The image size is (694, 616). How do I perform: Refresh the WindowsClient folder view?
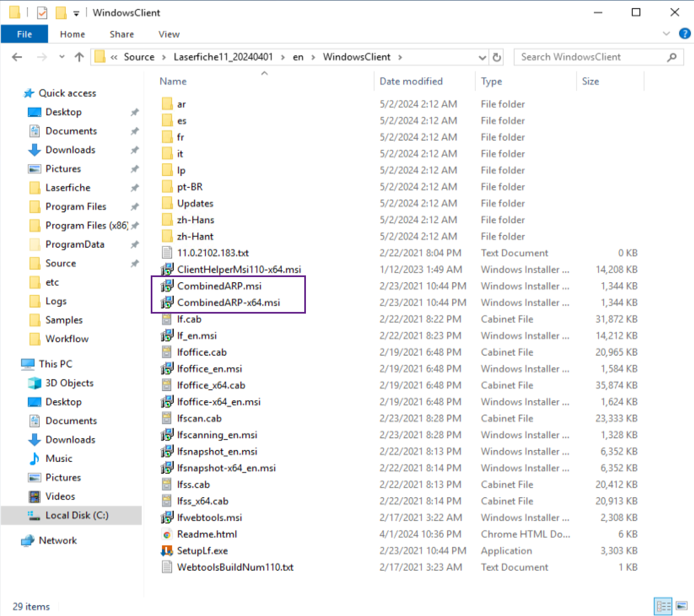[497, 57]
